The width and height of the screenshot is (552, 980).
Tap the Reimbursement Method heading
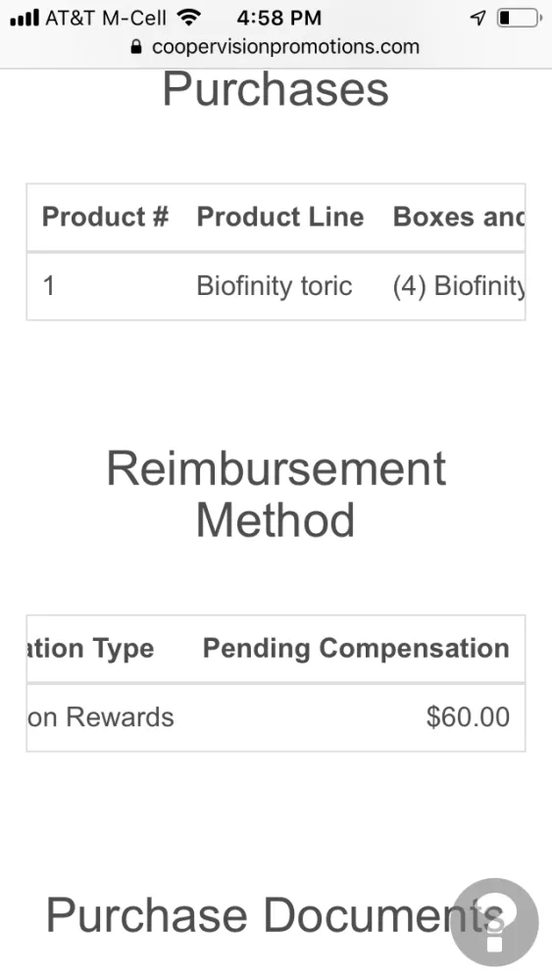[276, 494]
